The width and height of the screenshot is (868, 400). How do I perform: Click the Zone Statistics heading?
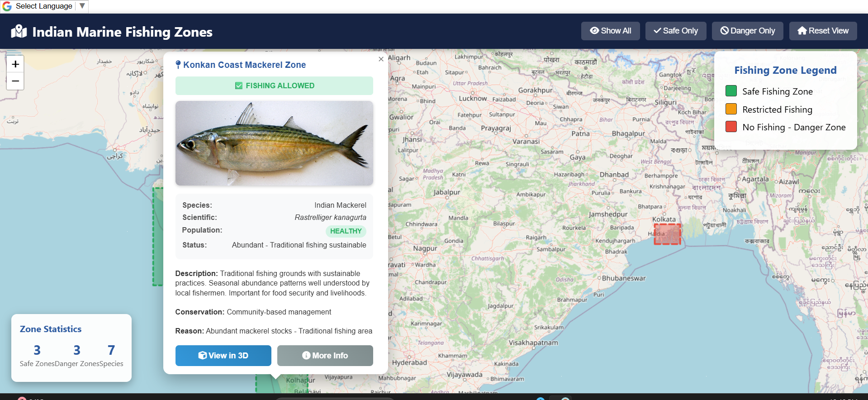click(x=51, y=329)
